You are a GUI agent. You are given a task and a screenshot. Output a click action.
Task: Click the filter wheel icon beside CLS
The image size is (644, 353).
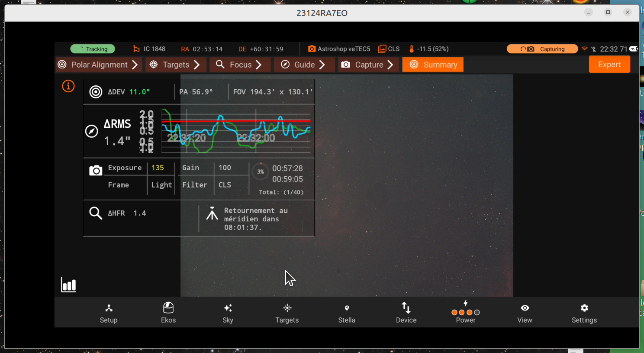click(x=382, y=49)
